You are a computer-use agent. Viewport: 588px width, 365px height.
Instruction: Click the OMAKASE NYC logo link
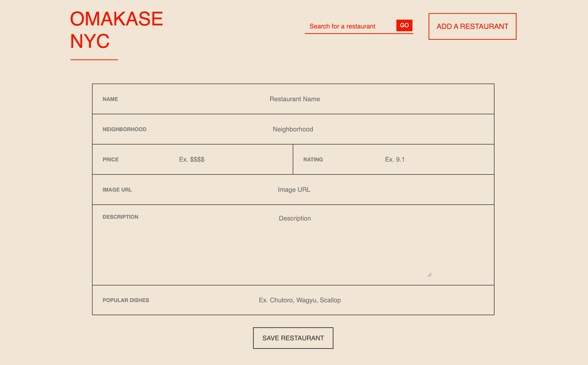pos(116,30)
